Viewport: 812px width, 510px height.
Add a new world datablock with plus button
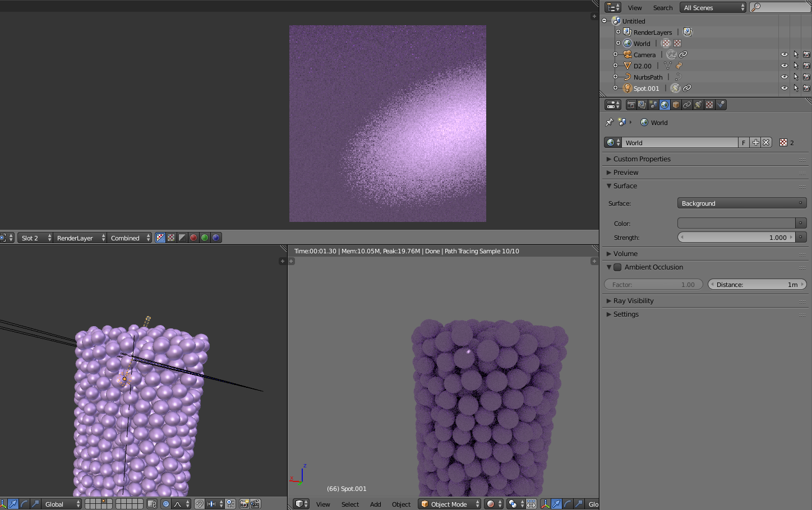coord(755,142)
